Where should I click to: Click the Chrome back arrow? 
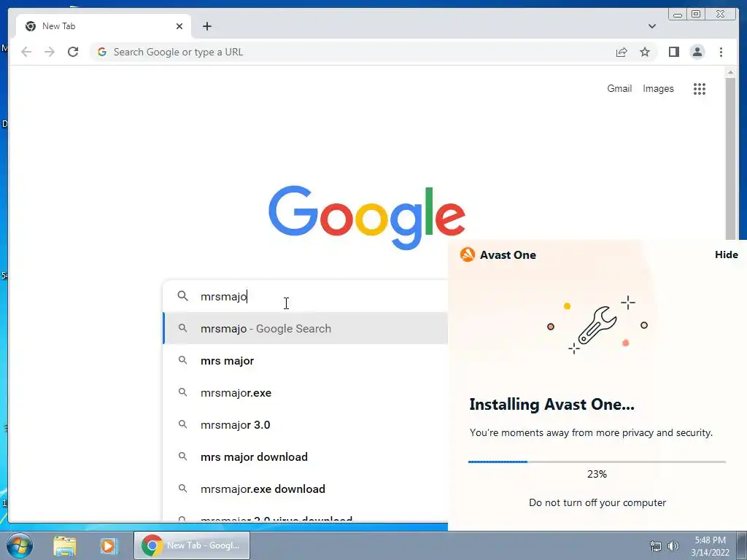pyautogui.click(x=26, y=52)
